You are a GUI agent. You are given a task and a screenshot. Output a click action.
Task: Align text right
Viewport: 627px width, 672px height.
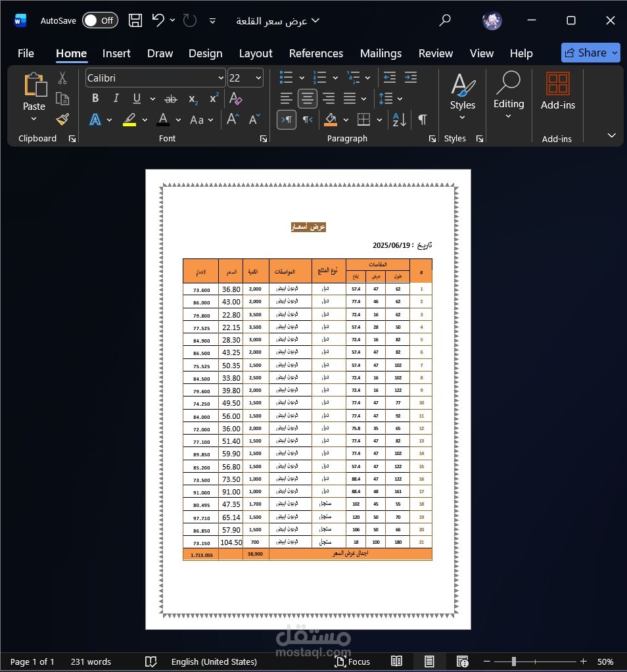point(329,99)
